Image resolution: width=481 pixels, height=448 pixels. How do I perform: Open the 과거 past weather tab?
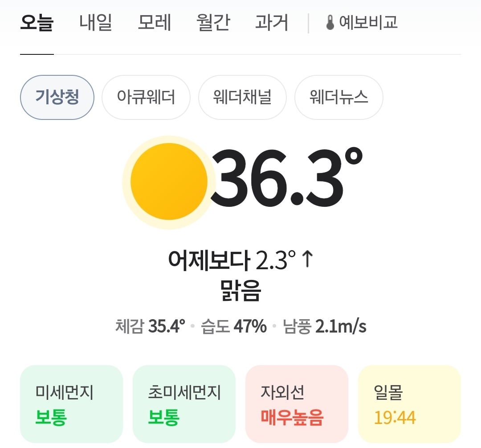pos(272,23)
